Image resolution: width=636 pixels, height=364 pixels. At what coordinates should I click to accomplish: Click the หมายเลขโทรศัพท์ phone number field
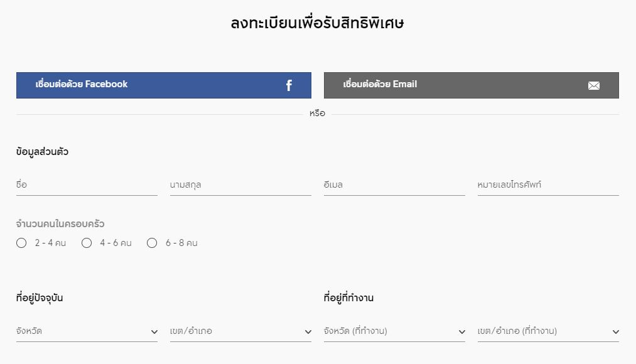coord(548,185)
